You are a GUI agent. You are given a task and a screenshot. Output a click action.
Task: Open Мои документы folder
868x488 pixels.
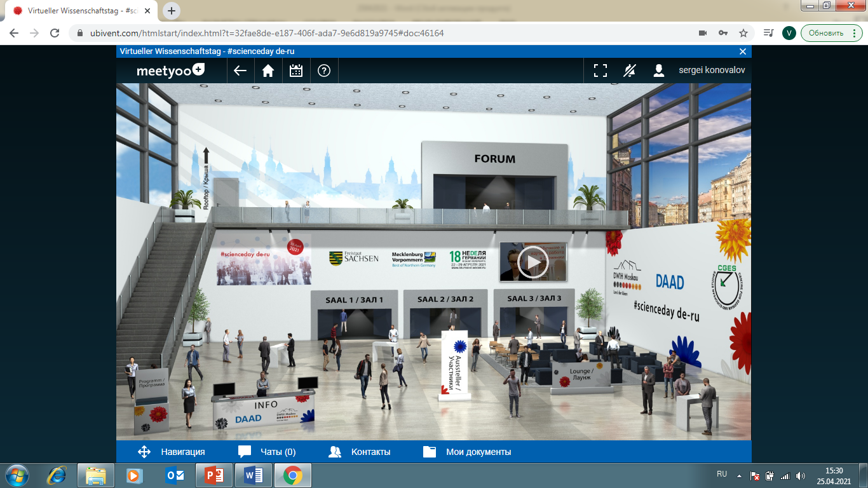click(x=467, y=452)
